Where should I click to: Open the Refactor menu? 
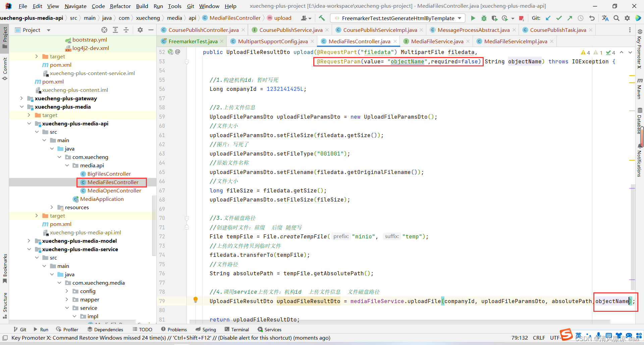tap(120, 6)
